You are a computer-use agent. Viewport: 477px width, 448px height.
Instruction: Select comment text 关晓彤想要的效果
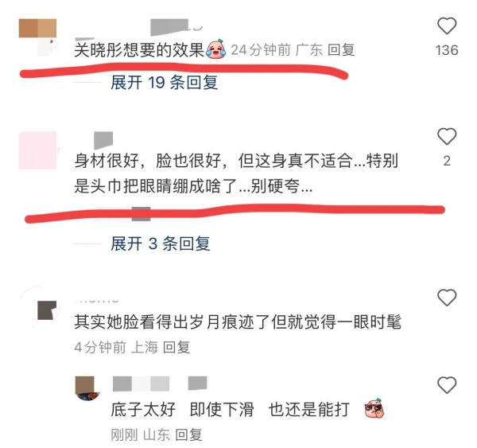[x=139, y=50]
